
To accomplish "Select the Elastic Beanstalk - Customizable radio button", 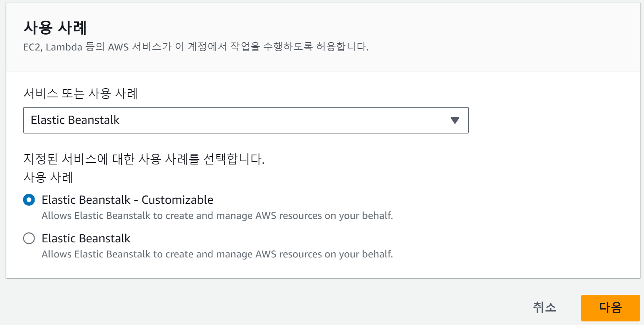I will coord(29,200).
